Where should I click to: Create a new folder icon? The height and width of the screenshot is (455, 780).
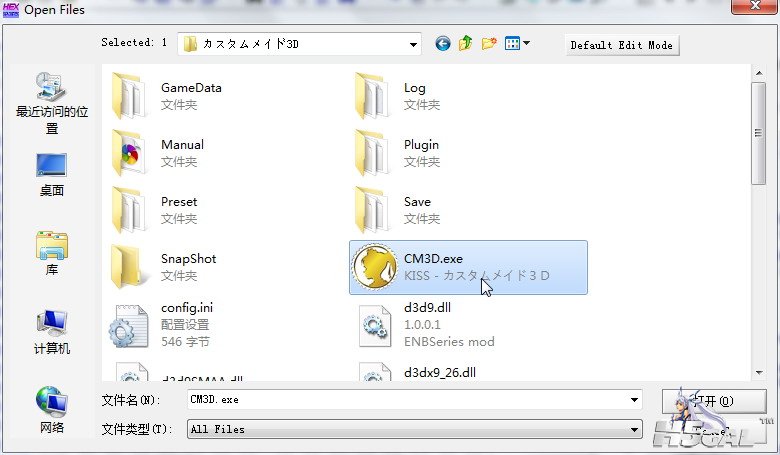point(489,44)
